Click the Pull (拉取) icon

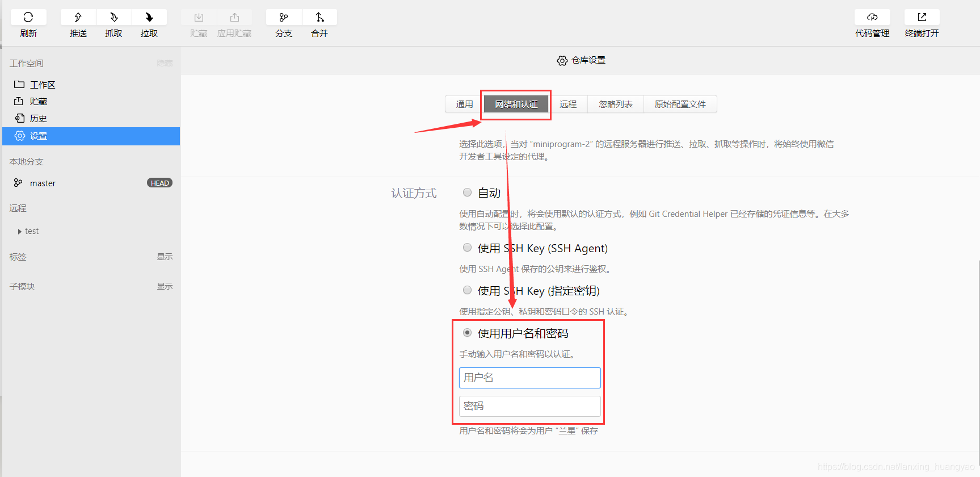[x=149, y=18]
